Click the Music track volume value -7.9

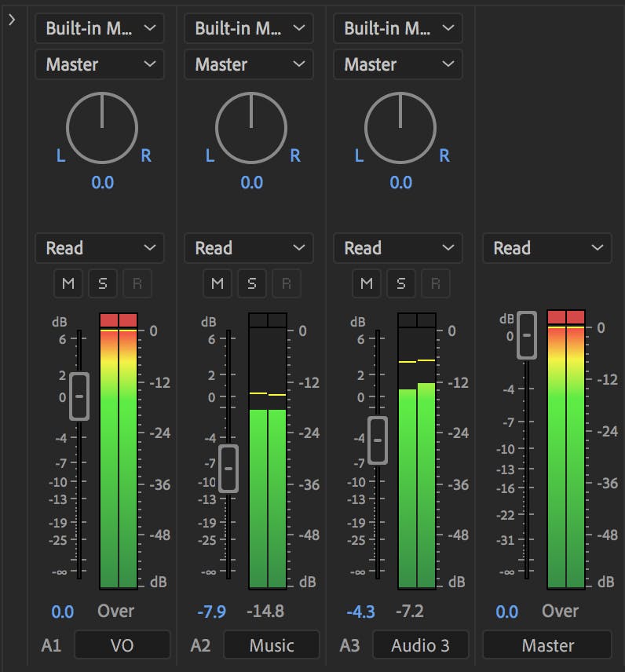pos(212,612)
